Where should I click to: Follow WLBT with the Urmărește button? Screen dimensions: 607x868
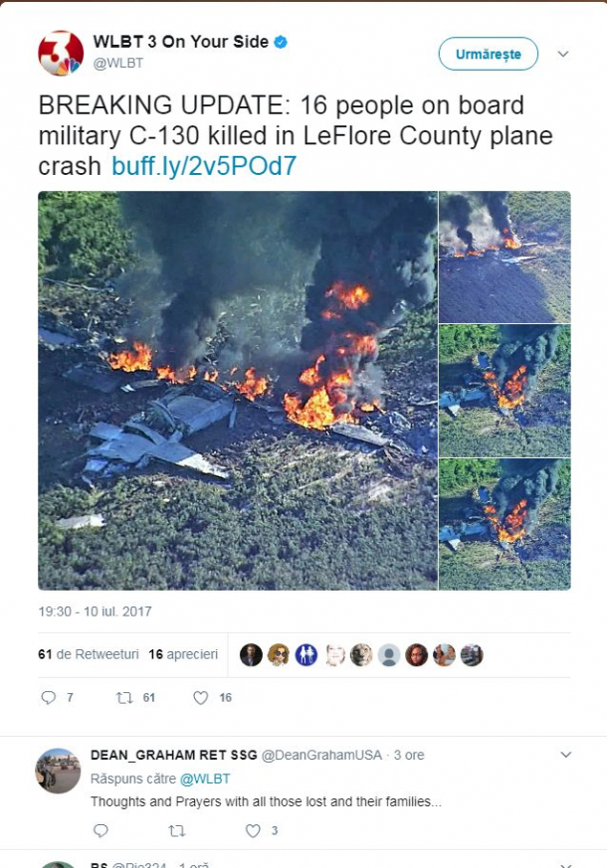(488, 54)
